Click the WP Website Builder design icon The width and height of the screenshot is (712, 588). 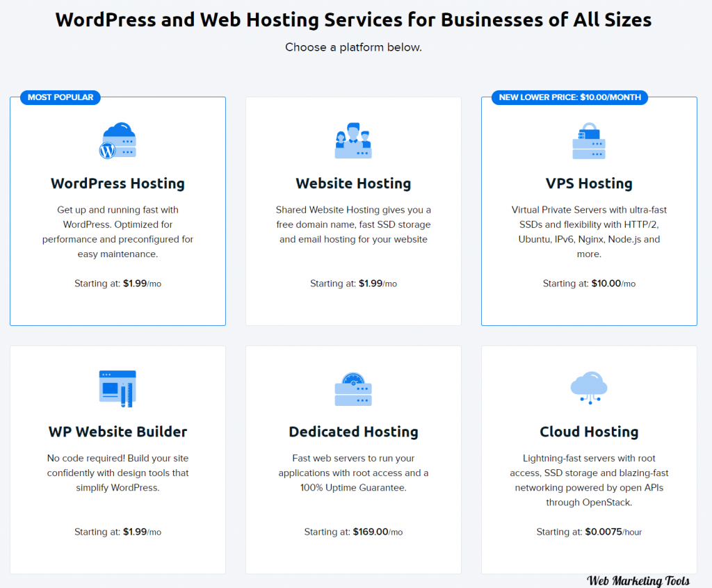point(118,389)
